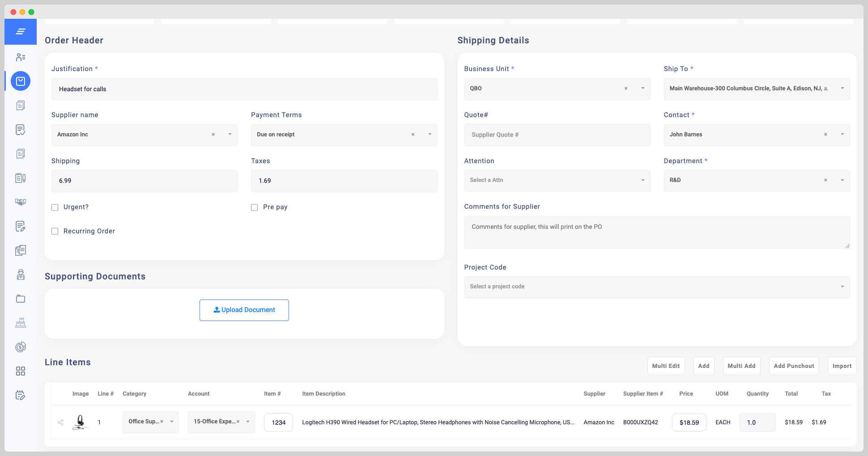
Task: Click the handshake suppliers icon in sidebar
Action: click(21, 202)
